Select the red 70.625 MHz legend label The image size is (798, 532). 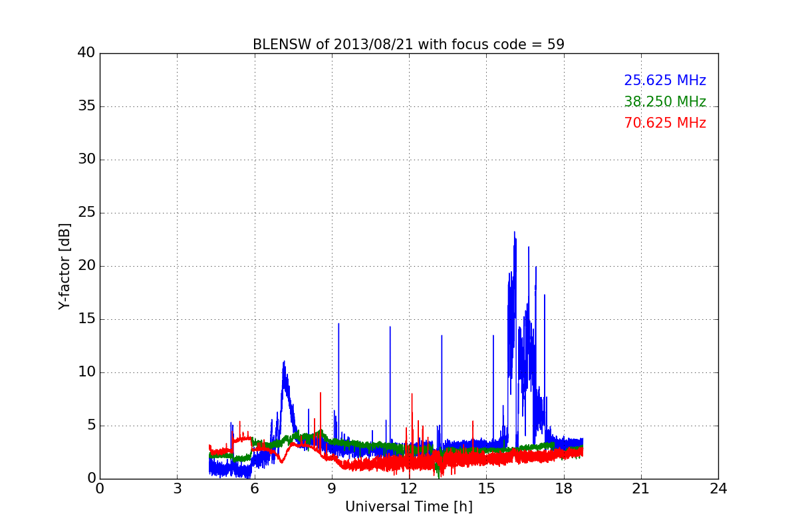click(x=665, y=123)
